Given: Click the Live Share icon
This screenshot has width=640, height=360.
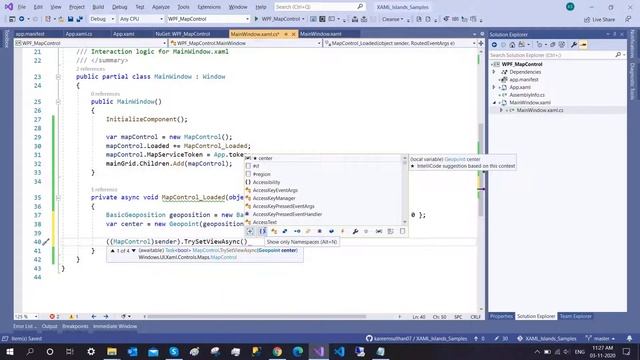Looking at the screenshot, I should 587,19.
